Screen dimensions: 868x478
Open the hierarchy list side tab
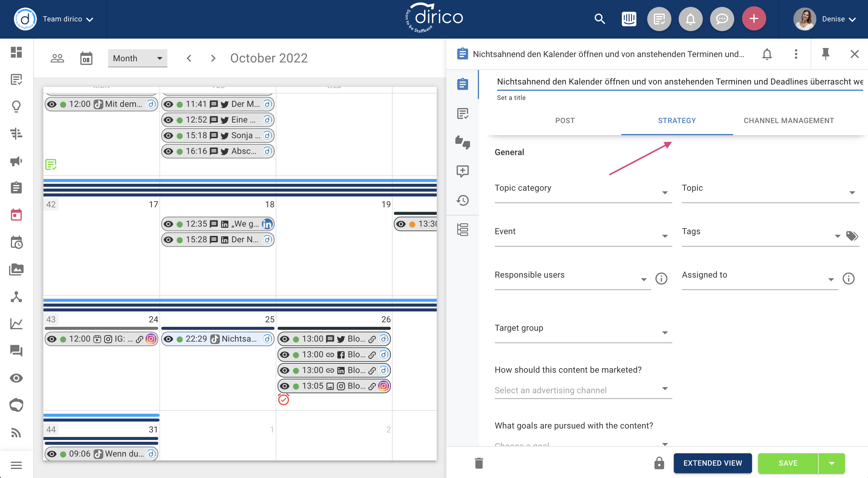[463, 230]
